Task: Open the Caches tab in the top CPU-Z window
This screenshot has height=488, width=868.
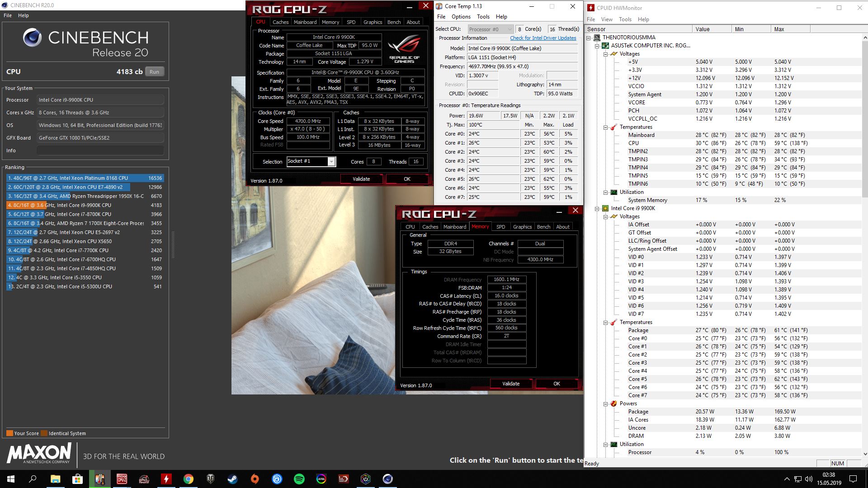Action: (x=280, y=22)
